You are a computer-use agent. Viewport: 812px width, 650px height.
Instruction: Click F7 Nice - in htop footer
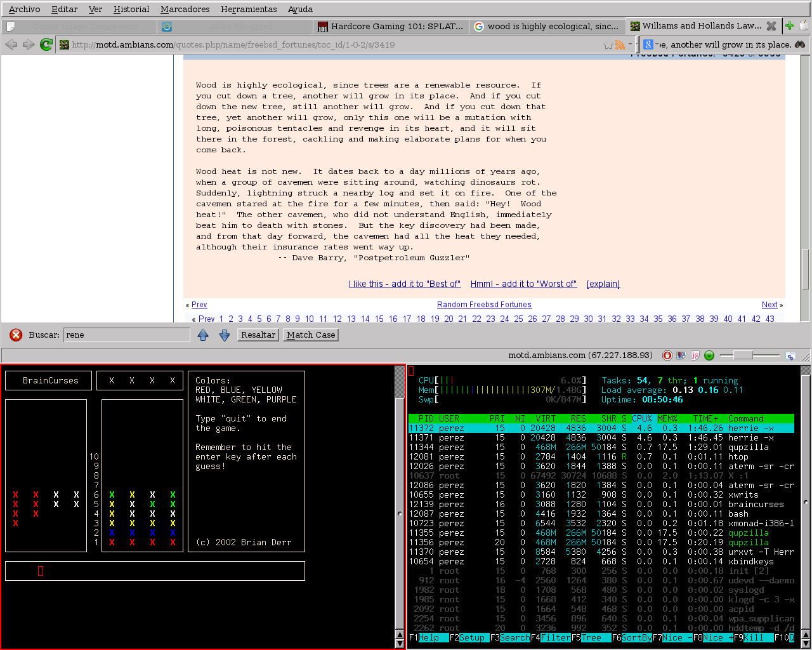click(x=672, y=638)
